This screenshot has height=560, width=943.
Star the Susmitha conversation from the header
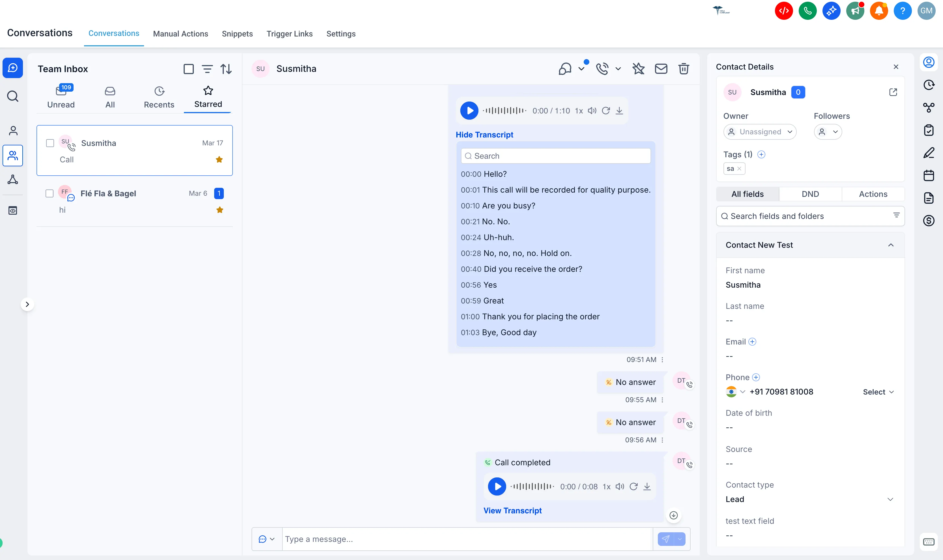[638, 69]
